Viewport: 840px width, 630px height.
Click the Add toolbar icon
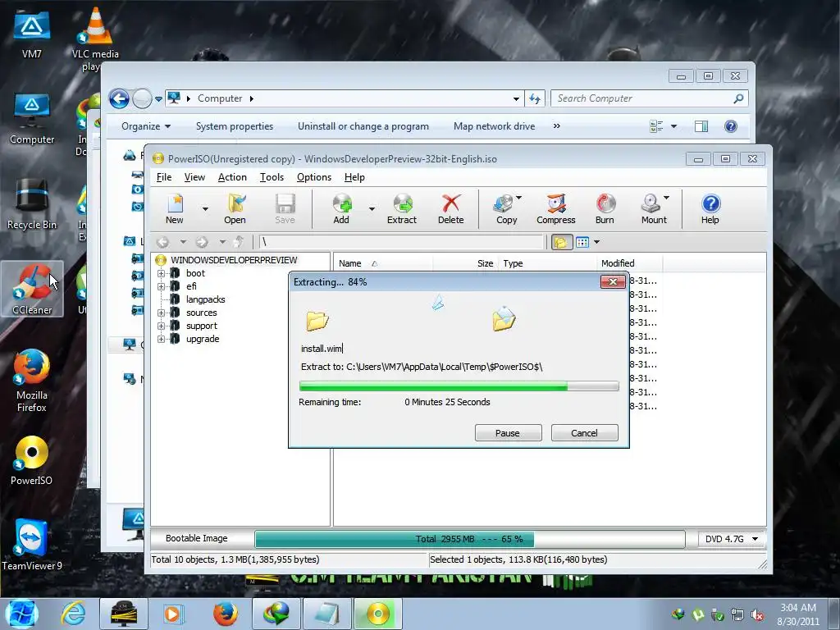[341, 208]
